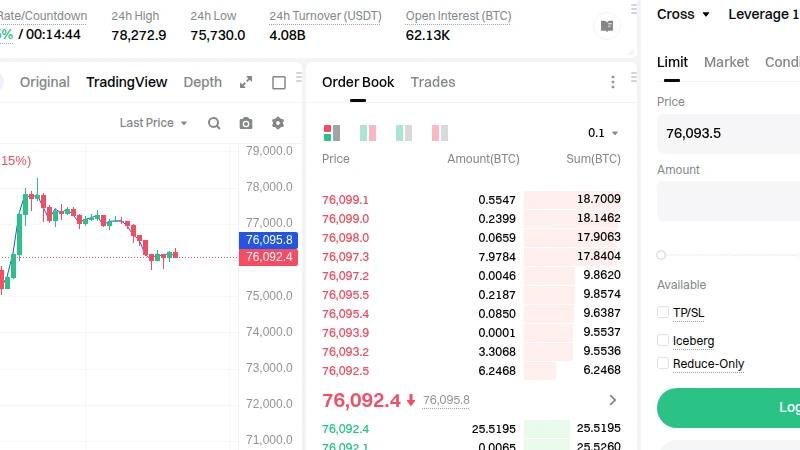Click the blue 76,095.8 price axis label

(x=269, y=240)
